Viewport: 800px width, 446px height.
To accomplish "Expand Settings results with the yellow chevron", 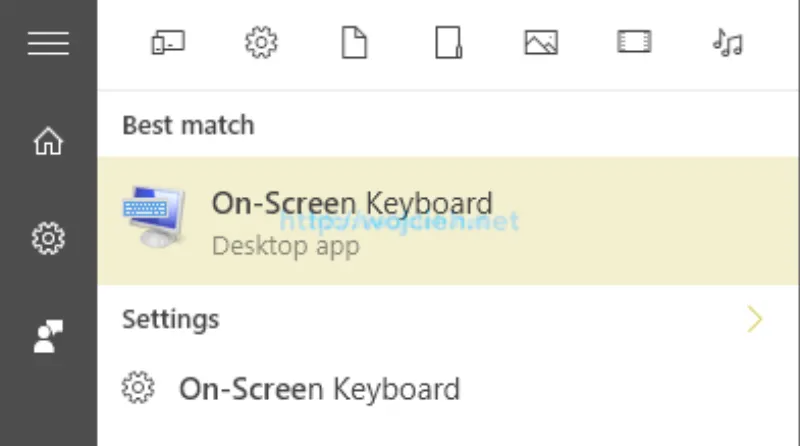I will pos(755,320).
